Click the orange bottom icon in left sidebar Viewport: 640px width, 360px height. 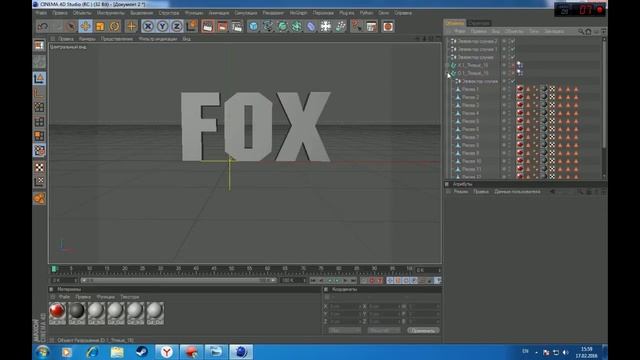[x=39, y=199]
